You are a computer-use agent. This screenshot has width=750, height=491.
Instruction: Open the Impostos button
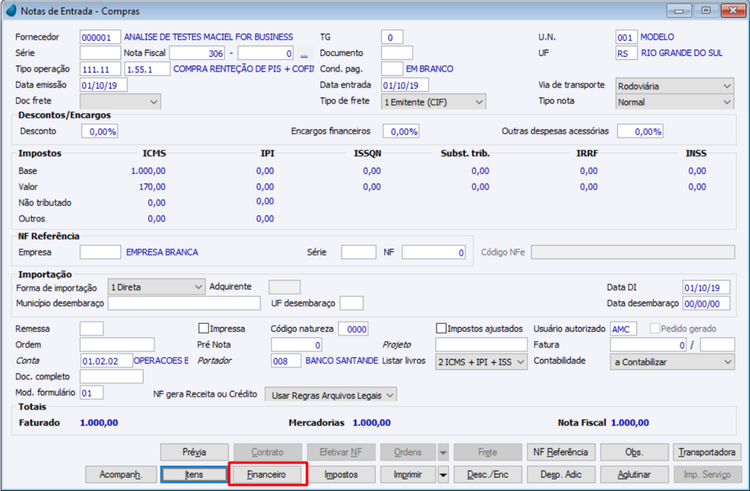(x=341, y=475)
